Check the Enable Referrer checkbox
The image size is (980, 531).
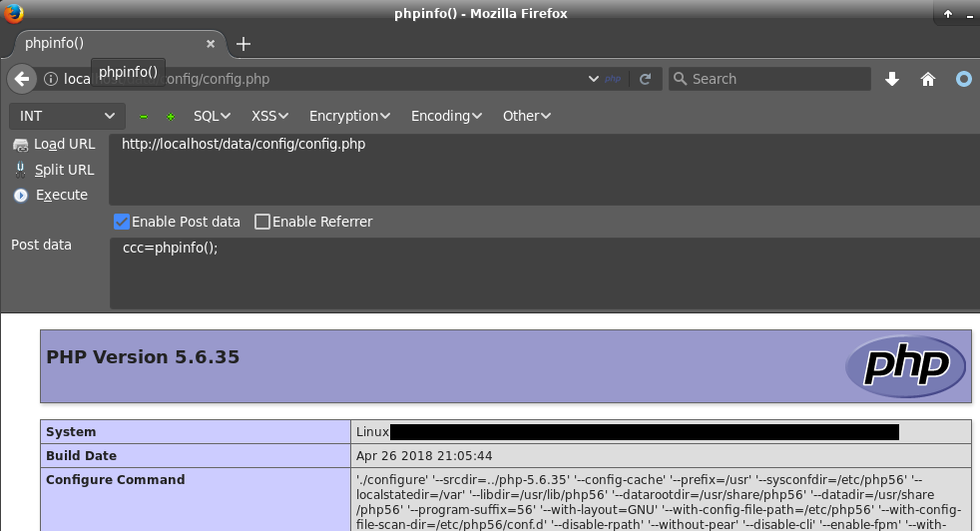[x=262, y=222]
